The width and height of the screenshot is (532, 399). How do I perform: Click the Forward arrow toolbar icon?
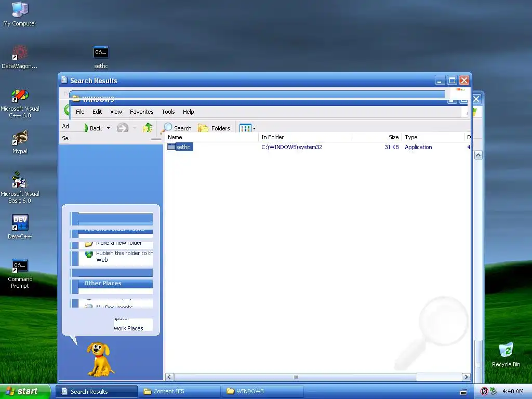[123, 128]
